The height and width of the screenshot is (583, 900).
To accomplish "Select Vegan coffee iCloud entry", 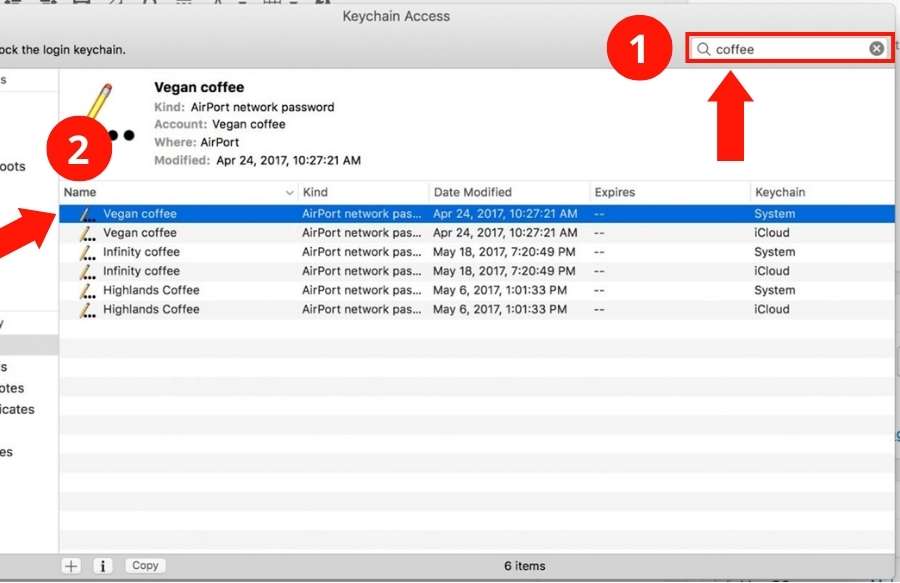I will [x=140, y=233].
